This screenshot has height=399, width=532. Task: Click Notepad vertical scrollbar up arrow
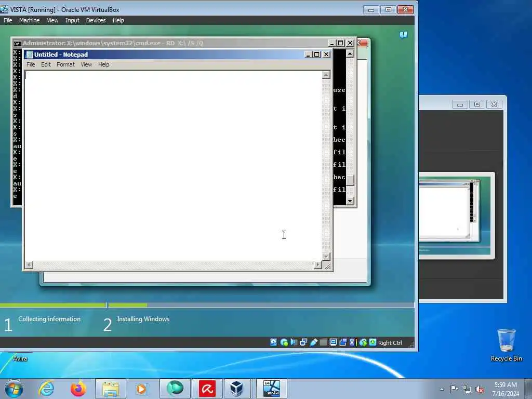326,74
